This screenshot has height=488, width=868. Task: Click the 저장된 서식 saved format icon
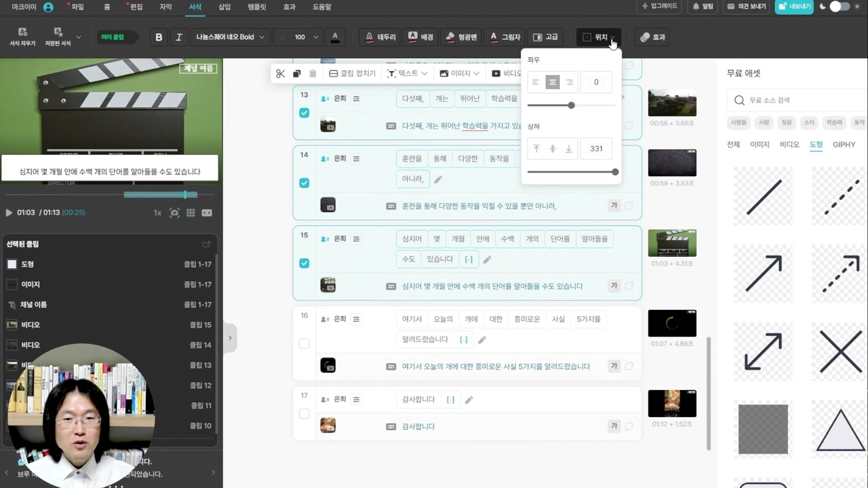coord(57,37)
